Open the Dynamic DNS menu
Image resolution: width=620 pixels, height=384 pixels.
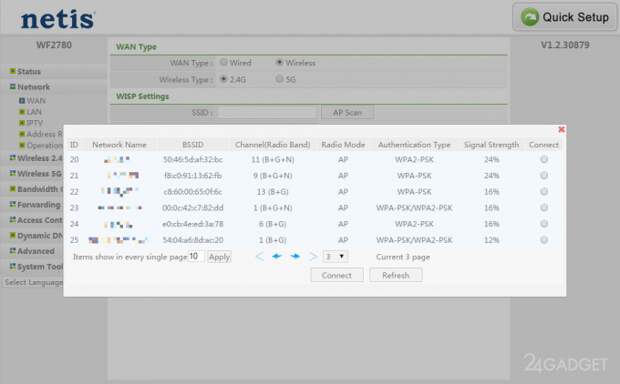tap(36, 236)
